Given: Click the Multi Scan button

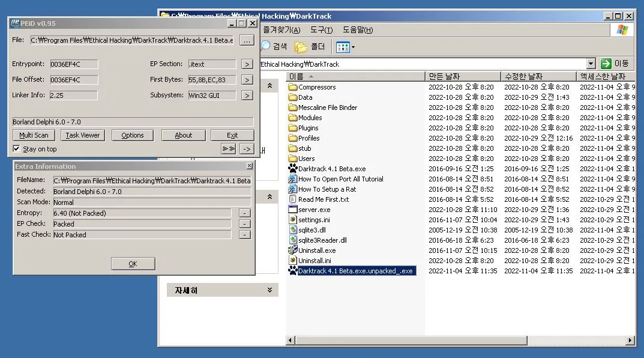Looking at the screenshot, I should click(x=34, y=135).
